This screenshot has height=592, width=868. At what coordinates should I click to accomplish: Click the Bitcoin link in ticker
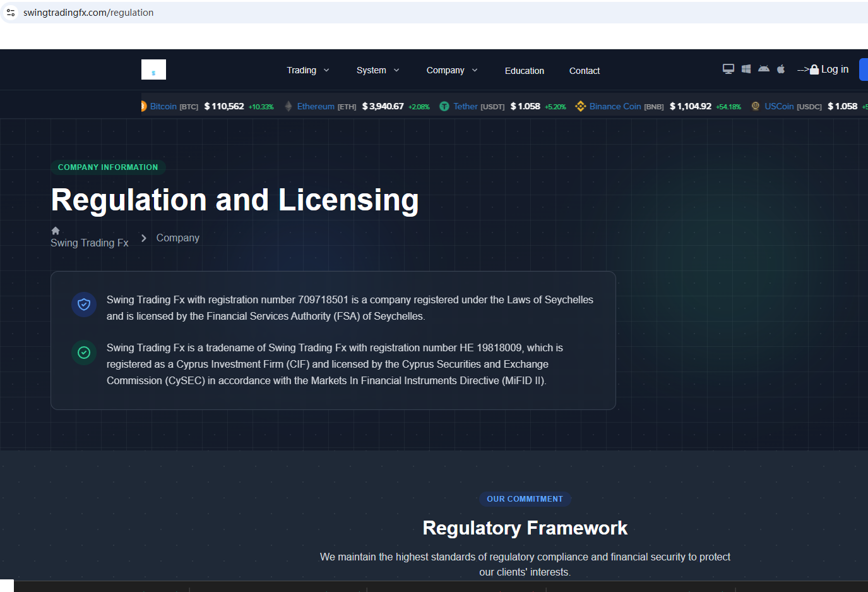[163, 107]
